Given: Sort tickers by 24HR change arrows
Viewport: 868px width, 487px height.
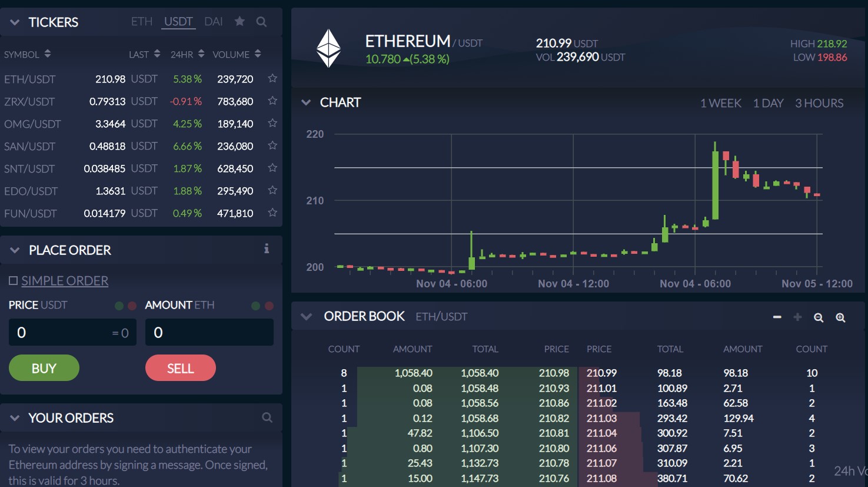Looking at the screenshot, I should point(201,54).
